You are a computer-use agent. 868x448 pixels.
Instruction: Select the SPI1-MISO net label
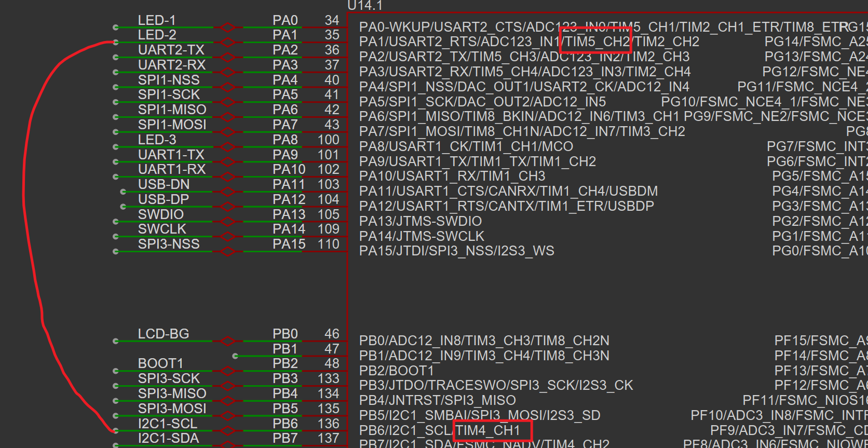click(x=172, y=110)
